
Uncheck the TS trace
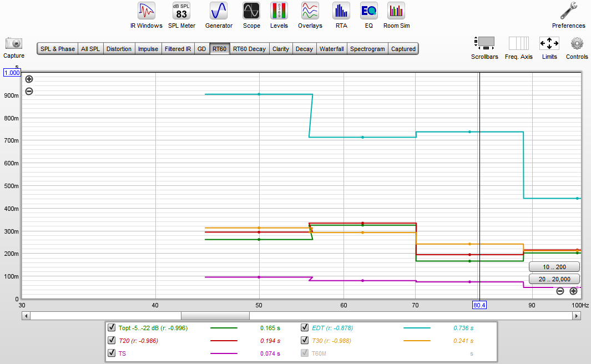click(x=111, y=353)
